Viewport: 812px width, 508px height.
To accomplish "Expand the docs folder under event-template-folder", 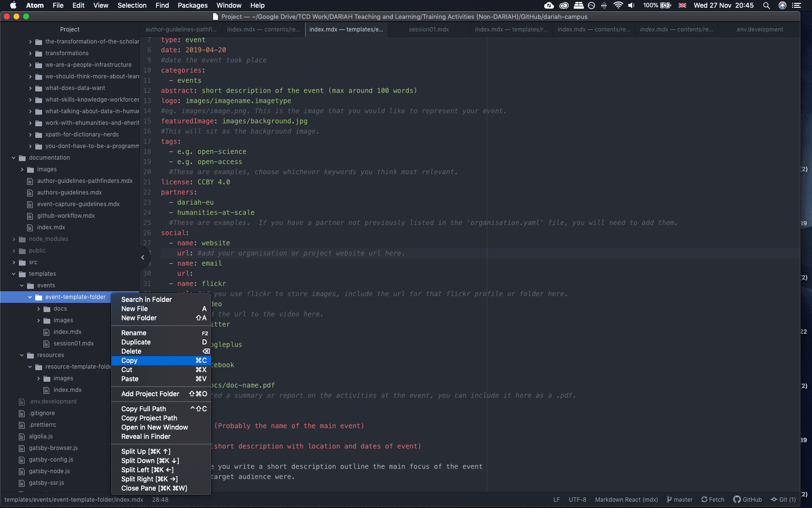I will [x=39, y=309].
